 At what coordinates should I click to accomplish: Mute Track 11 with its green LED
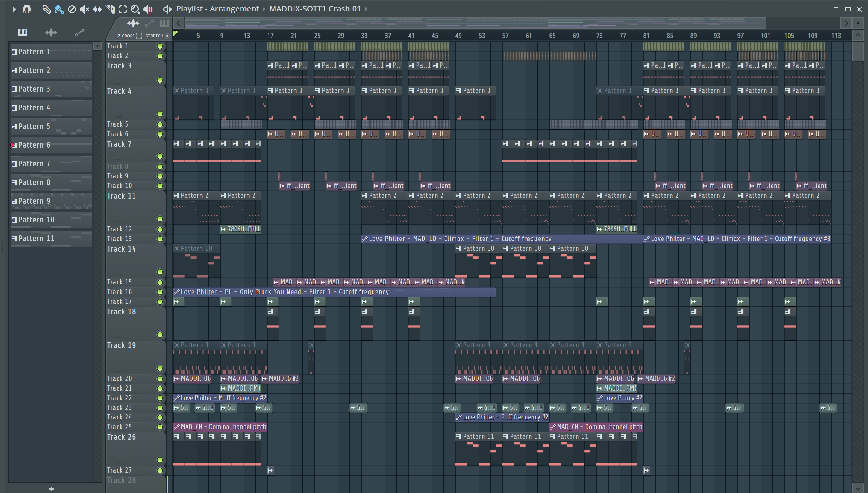(160, 219)
